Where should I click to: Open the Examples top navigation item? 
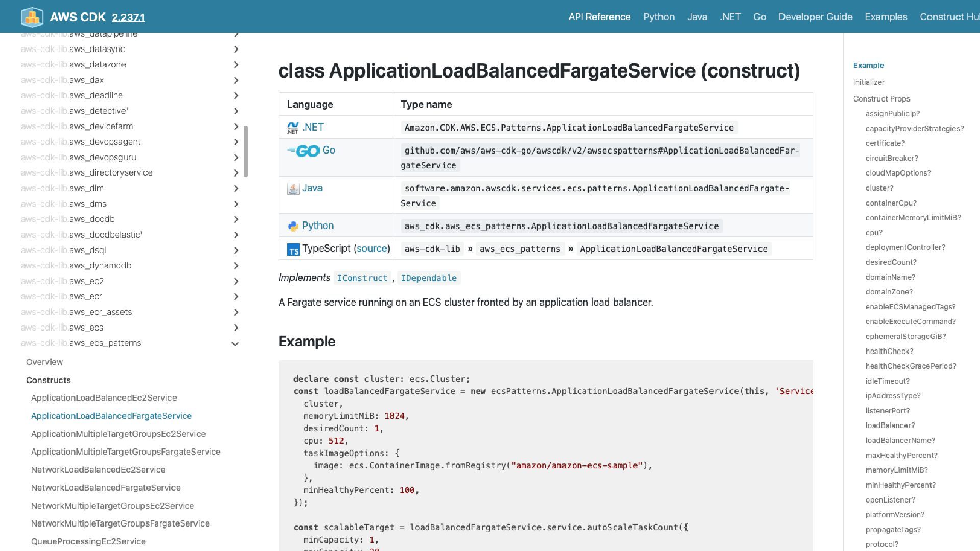pyautogui.click(x=886, y=17)
